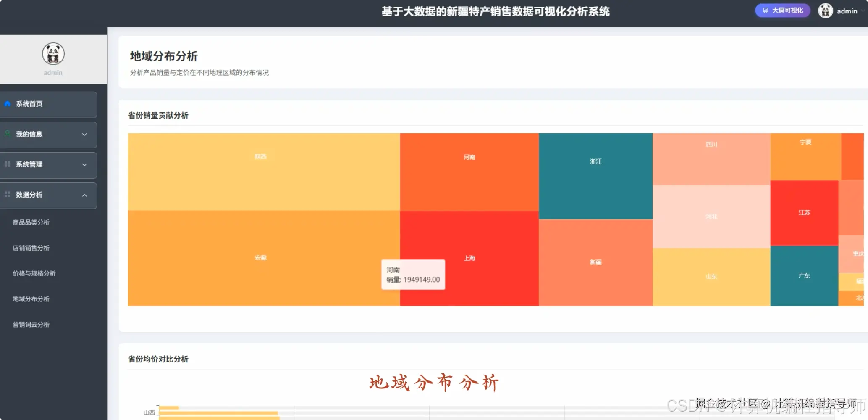
Task: Click the 宁夏 treemap block
Action: pos(805,157)
